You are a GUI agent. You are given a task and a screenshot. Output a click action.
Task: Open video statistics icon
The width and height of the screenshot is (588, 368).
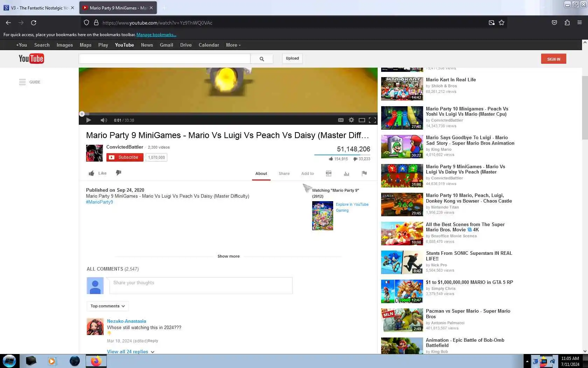coord(346,173)
